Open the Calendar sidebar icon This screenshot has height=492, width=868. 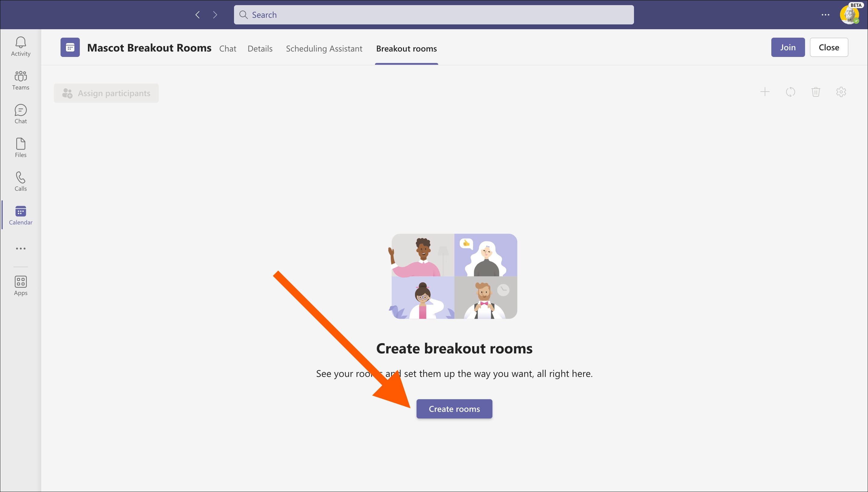point(20,215)
